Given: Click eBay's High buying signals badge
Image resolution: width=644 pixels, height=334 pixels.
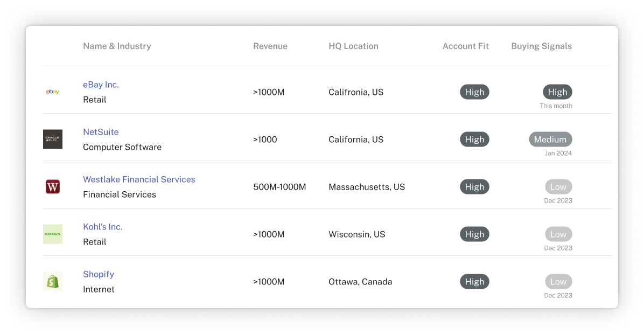Looking at the screenshot, I should 557,92.
